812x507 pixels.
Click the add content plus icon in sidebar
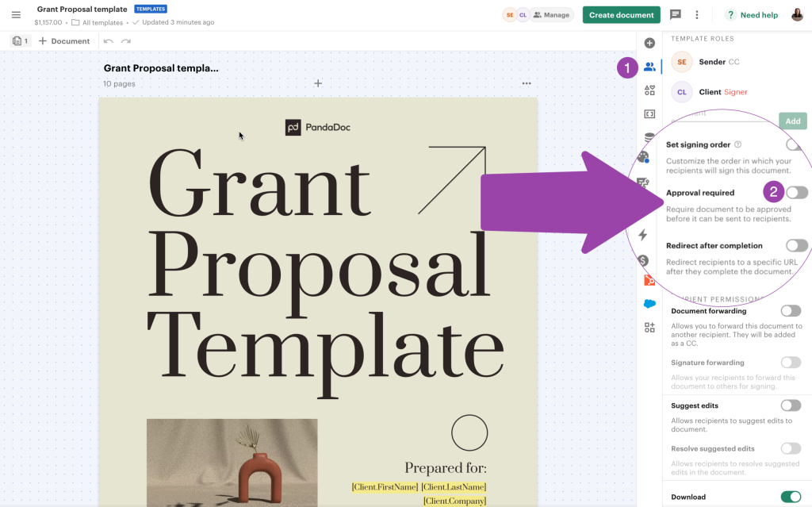tap(649, 43)
